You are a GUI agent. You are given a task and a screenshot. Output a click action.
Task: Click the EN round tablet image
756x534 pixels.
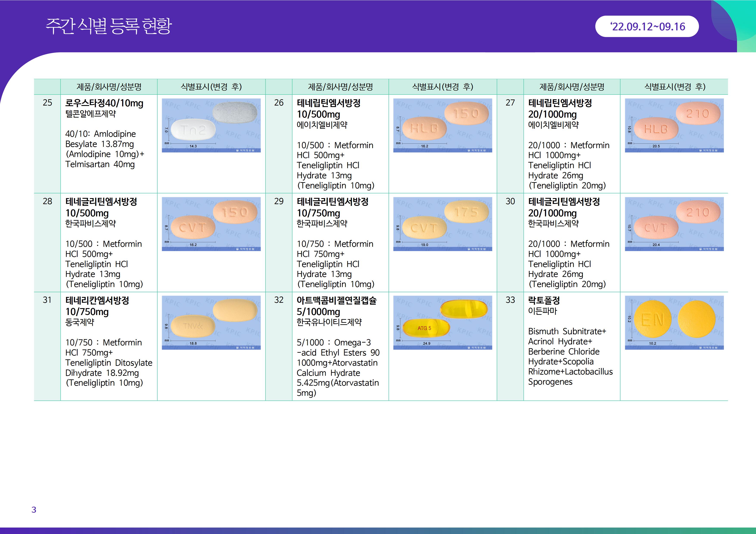coord(674,322)
